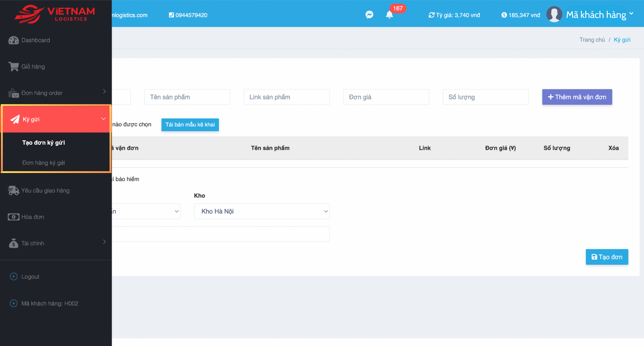Open Giỏ hàng menu item

click(33, 66)
